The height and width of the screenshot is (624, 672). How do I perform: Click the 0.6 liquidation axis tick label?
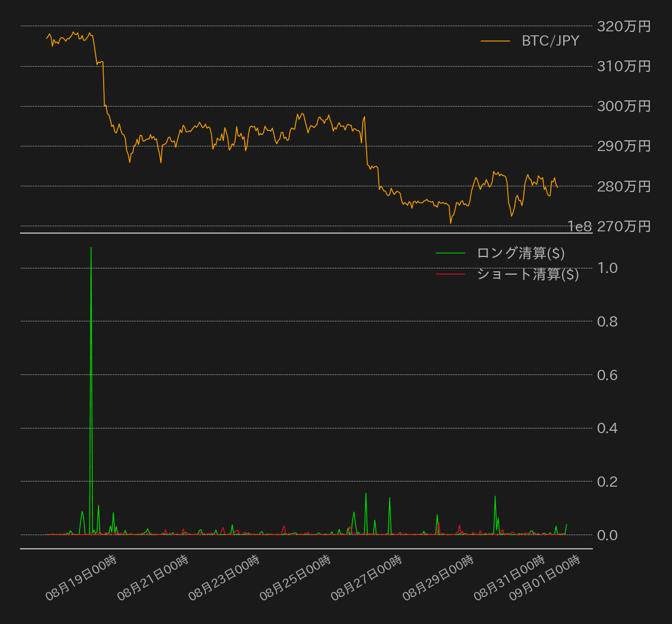point(607,375)
